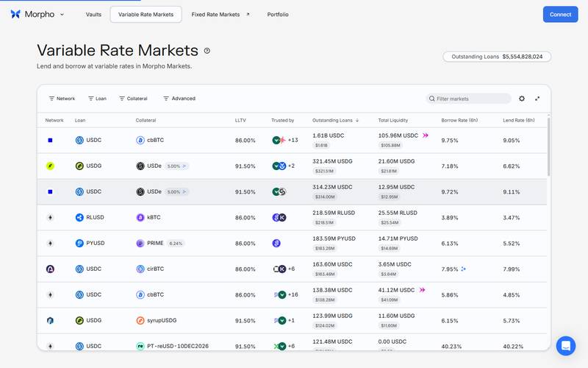Click network icon in USDG/syrupUSDG row
Screen dimensions: 588x368
point(50,320)
